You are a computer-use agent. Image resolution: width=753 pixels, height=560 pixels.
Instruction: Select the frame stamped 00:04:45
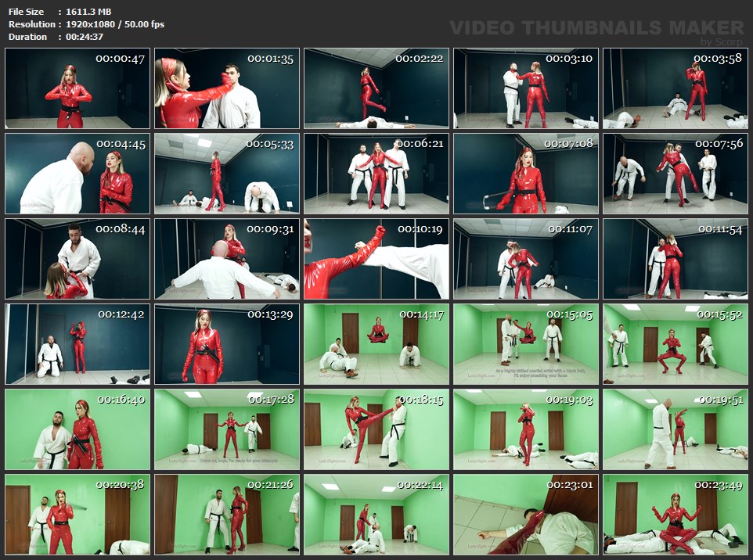[x=77, y=174]
